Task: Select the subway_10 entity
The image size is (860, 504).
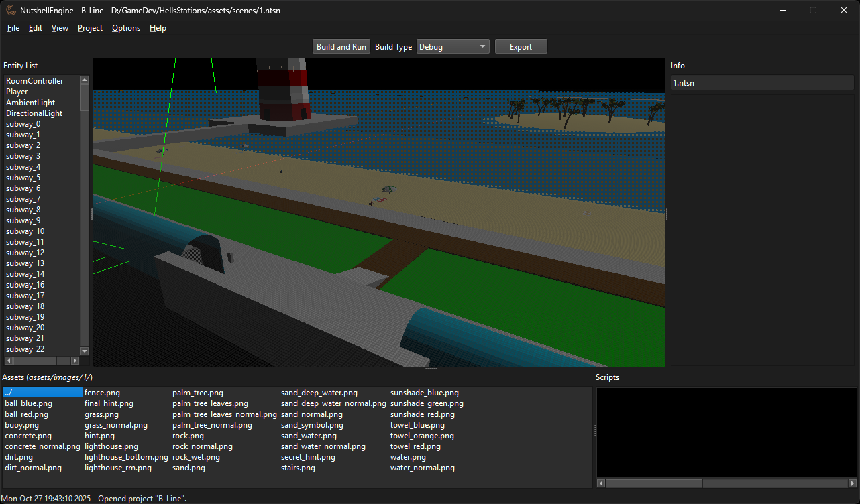Action: (25, 231)
